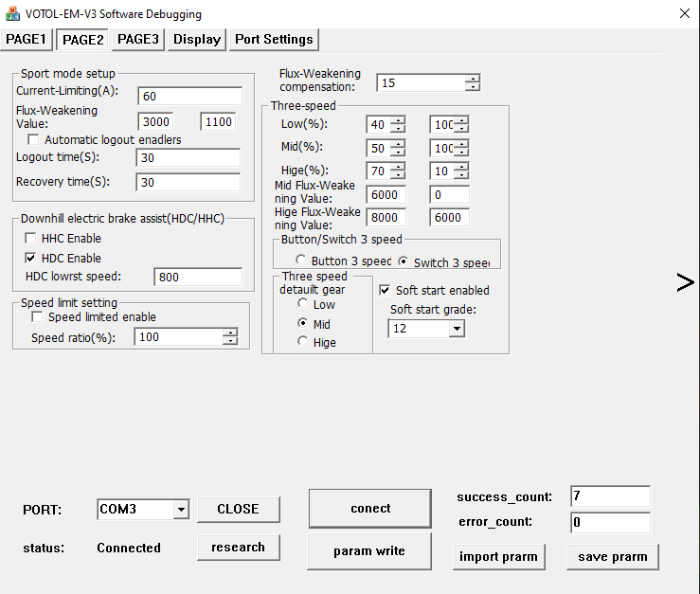The width and height of the screenshot is (700, 594).
Task: Tick the HHC Enable checkbox
Action: (31, 239)
